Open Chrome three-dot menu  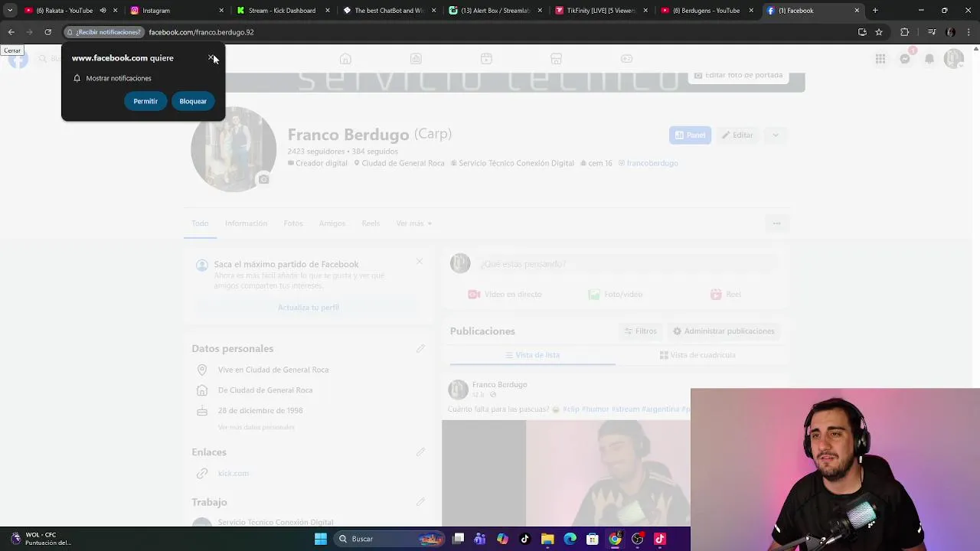pyautogui.click(x=969, y=32)
